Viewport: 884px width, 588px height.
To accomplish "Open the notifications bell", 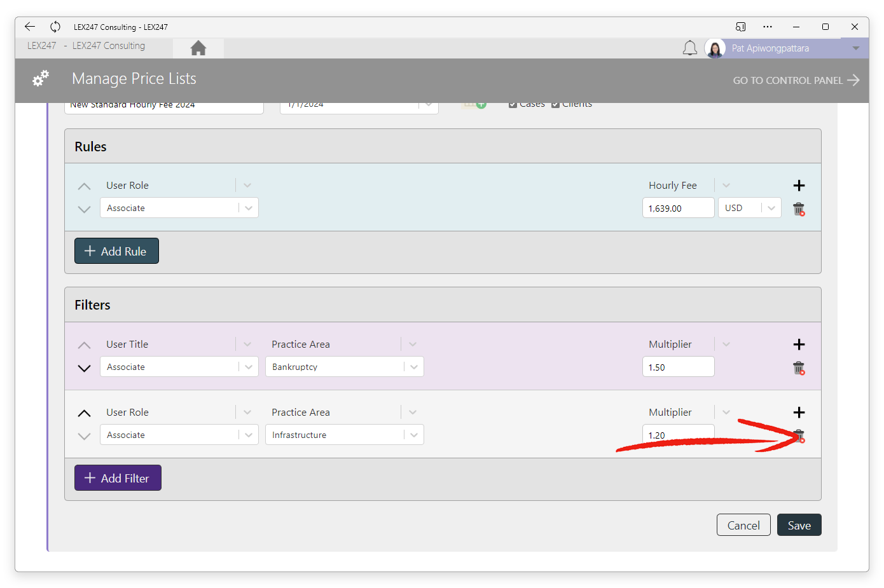I will pos(690,48).
